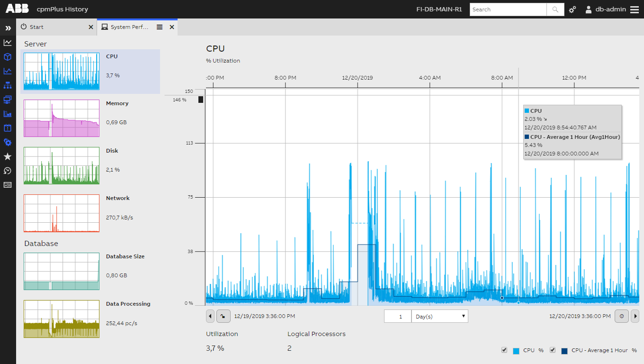644x364 pixels.
Task: Click the light blue CPU color swatch
Action: (x=516, y=351)
